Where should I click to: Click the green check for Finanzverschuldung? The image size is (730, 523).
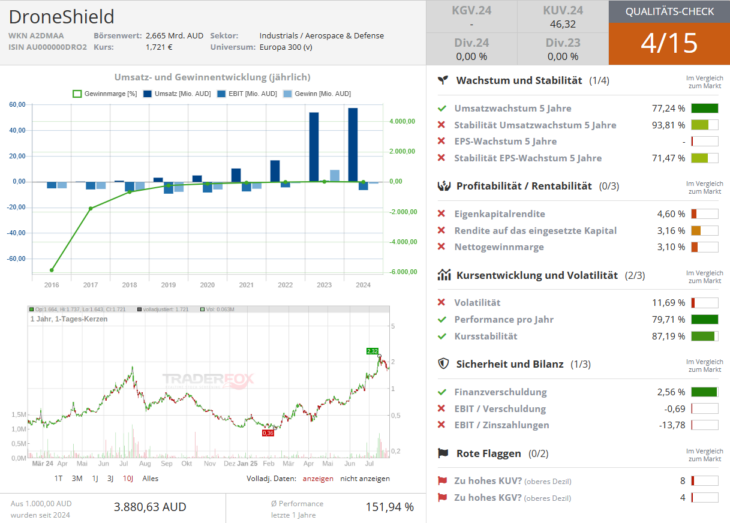click(x=442, y=392)
